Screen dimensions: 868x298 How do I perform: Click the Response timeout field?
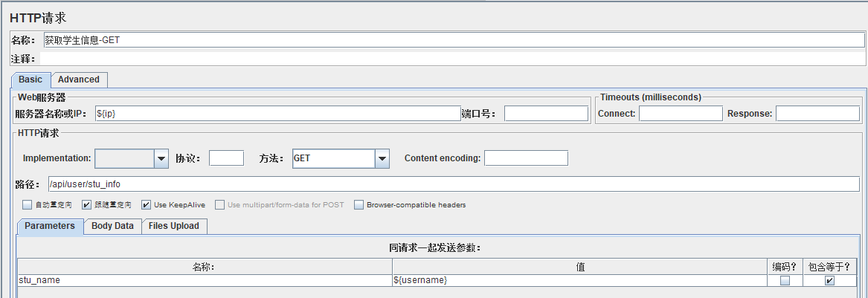pyautogui.click(x=817, y=114)
